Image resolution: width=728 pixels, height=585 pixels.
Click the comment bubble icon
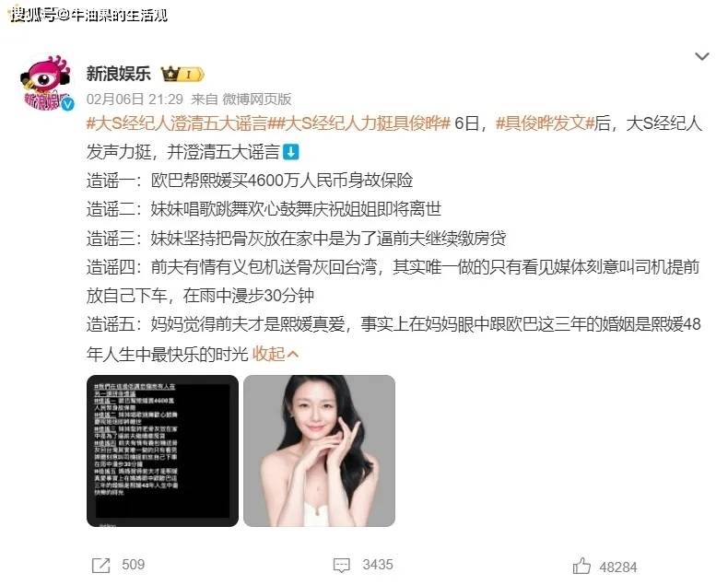(342, 565)
